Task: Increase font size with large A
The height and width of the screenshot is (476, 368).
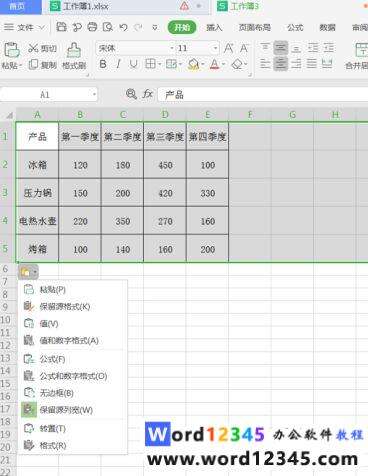Action: (x=229, y=48)
